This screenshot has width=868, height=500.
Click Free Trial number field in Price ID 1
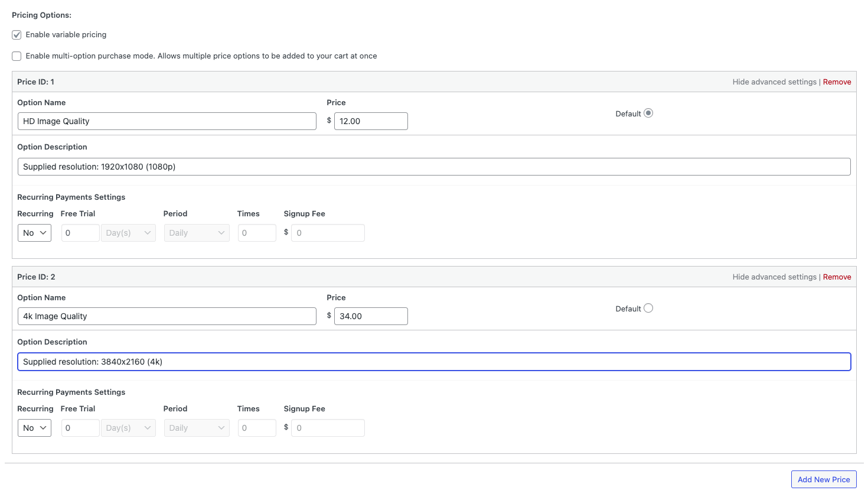click(80, 233)
